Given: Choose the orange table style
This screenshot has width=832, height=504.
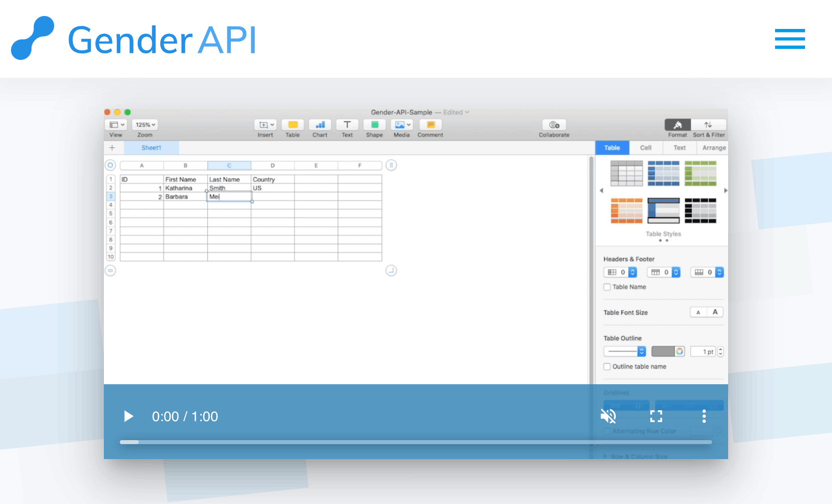Looking at the screenshot, I should point(627,211).
